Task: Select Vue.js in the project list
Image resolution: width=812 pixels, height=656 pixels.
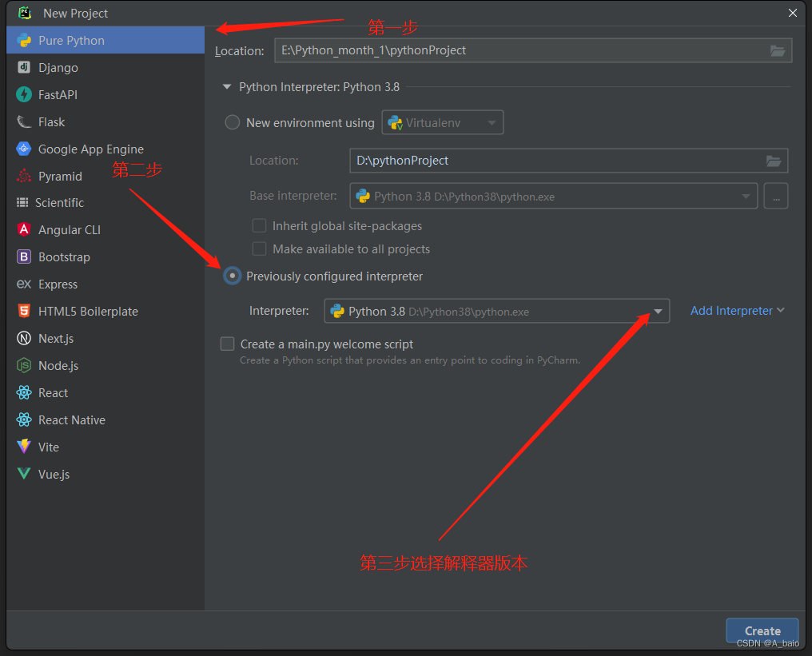Action: (105, 473)
